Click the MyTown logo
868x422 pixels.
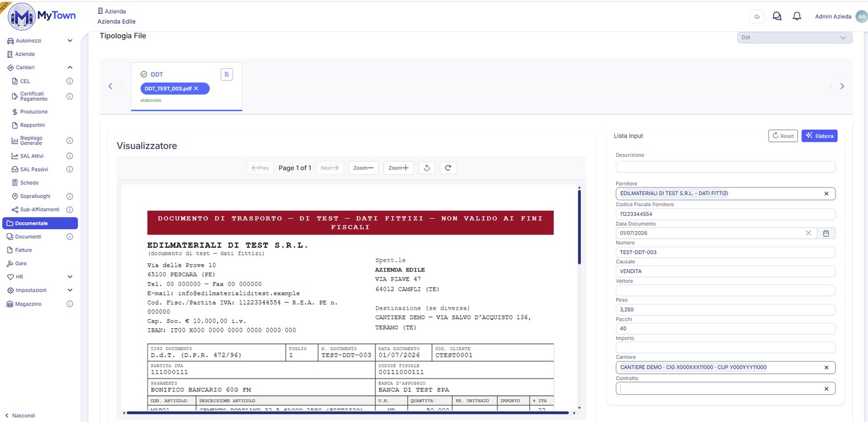click(42, 16)
